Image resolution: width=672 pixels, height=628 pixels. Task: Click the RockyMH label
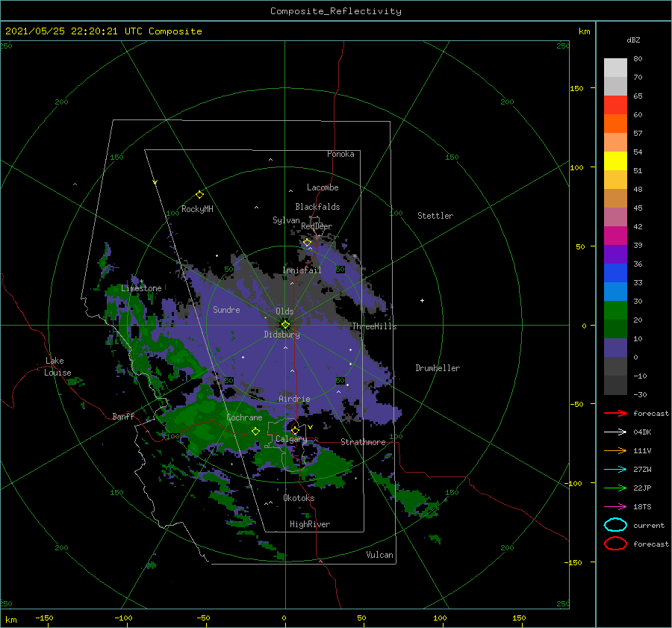[197, 209]
